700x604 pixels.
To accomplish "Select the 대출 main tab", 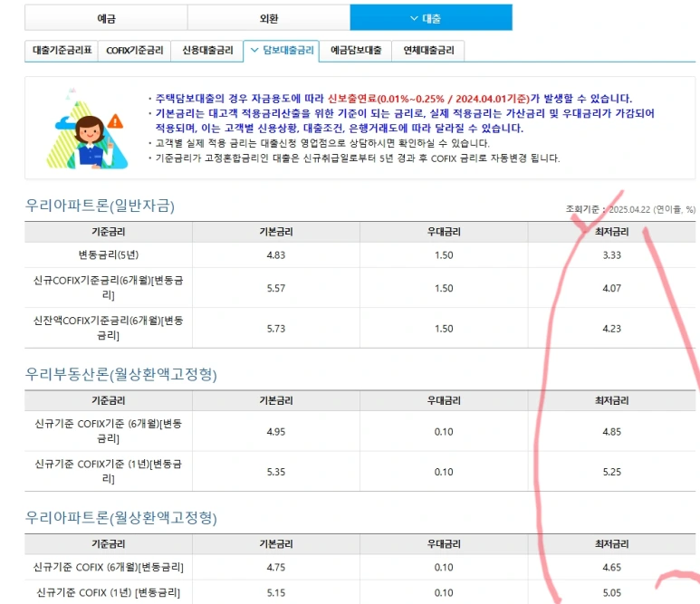I will tap(431, 18).
